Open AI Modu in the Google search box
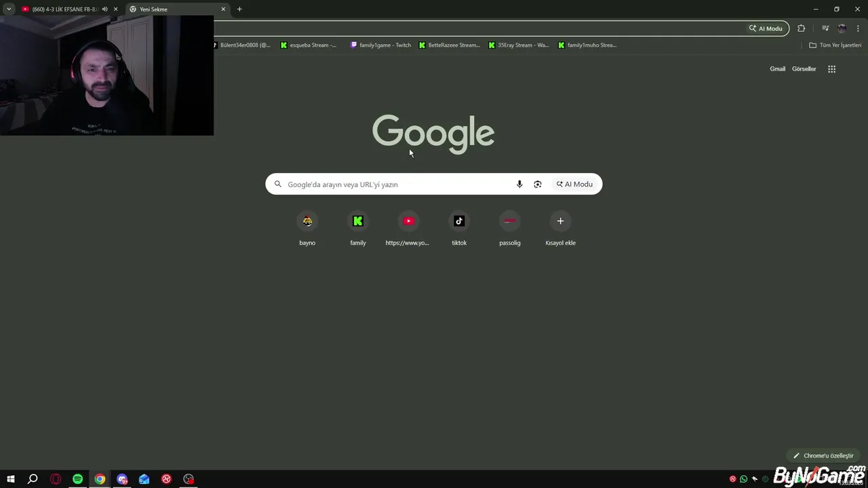 [574, 184]
